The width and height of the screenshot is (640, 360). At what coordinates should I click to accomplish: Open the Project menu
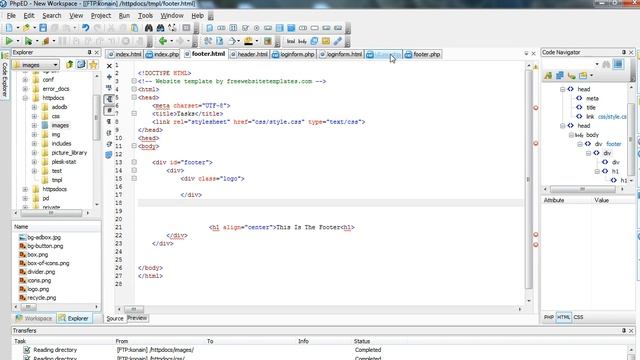coord(101,16)
